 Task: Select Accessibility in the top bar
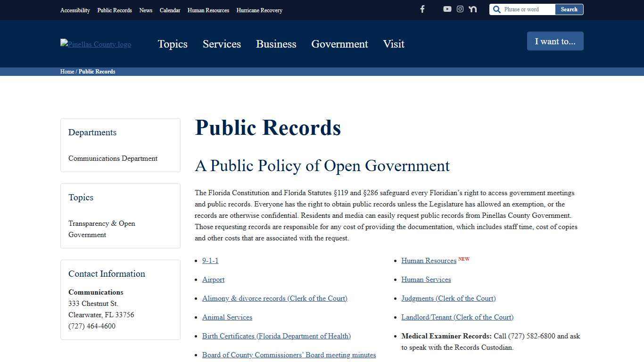click(x=75, y=10)
